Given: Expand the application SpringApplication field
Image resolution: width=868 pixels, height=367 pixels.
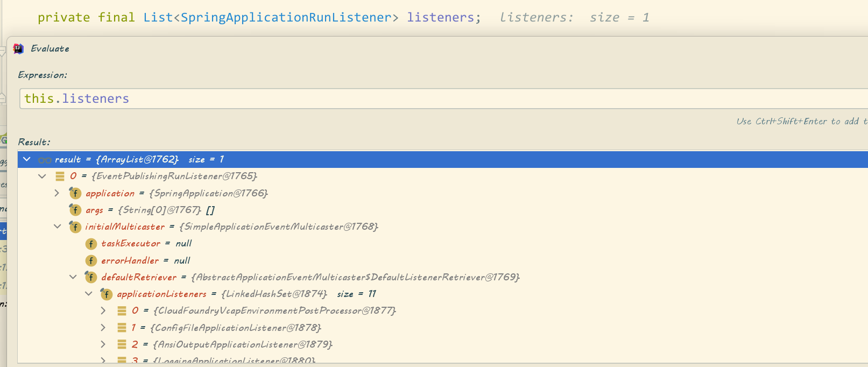Looking at the screenshot, I should point(57,193).
